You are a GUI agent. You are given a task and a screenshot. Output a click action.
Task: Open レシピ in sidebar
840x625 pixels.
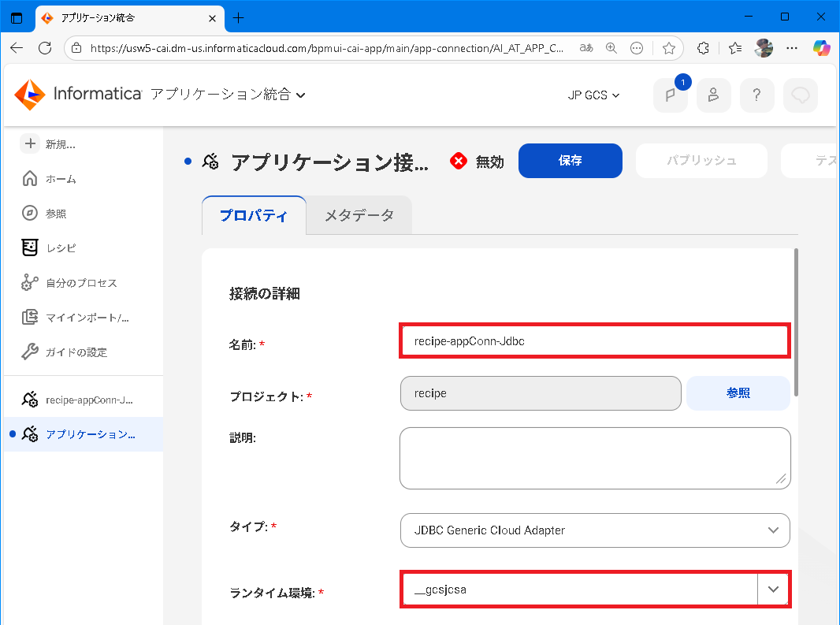pos(50,248)
